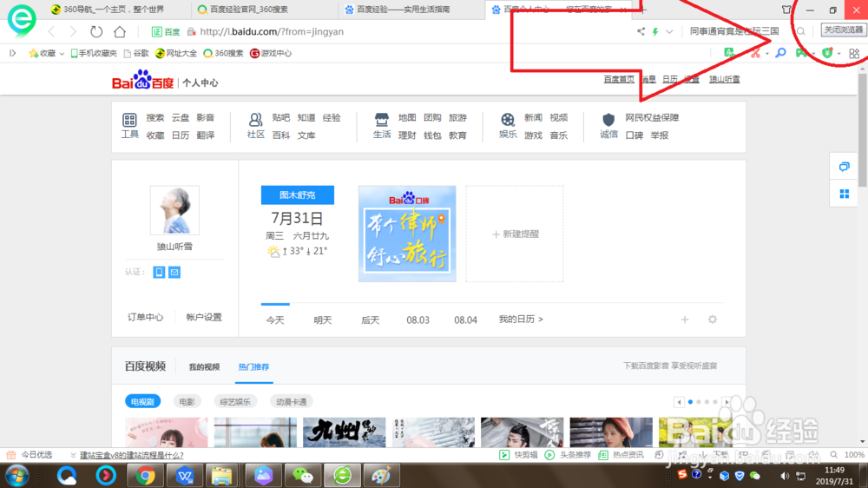
Task: Click the 图木舒克 city button
Action: point(297,195)
